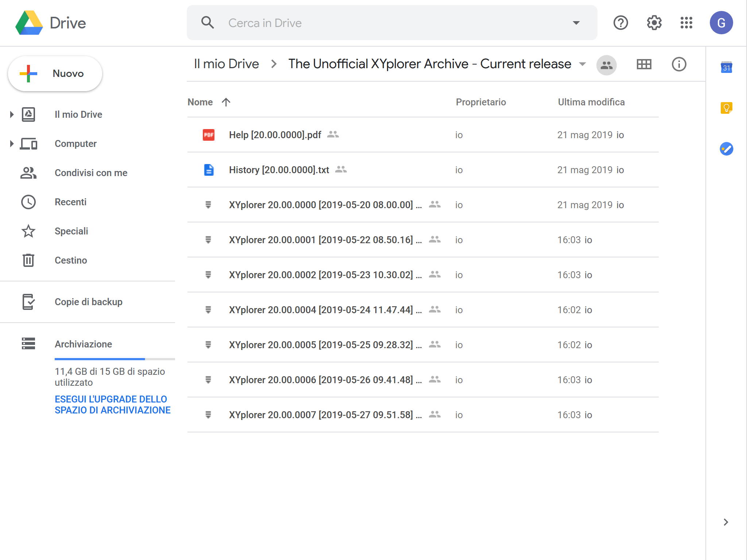Viewport: 747px width, 560px height.
Task: Open Google Tasks side panel icon
Action: pyautogui.click(x=726, y=149)
